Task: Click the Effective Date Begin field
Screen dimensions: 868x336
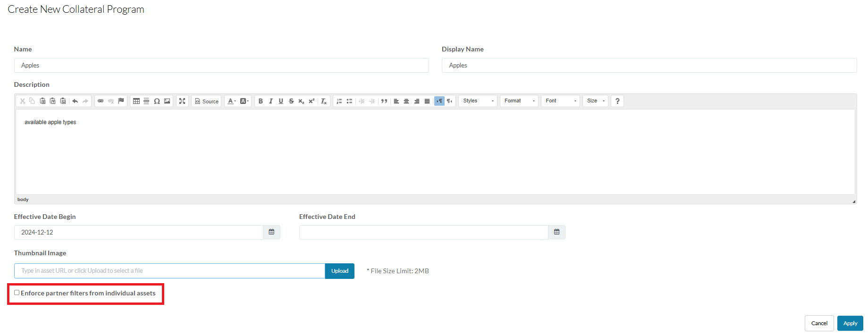Action: [x=139, y=232]
